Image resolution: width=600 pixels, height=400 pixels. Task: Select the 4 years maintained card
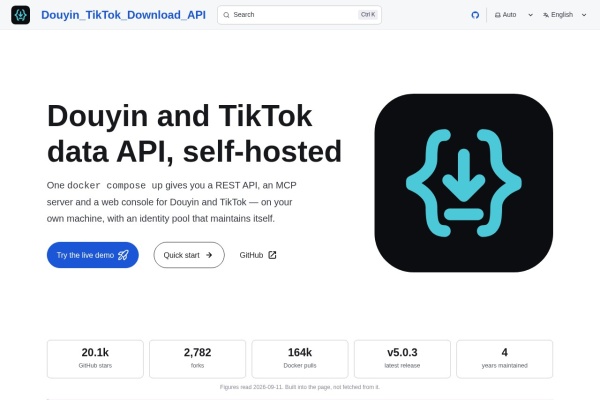[505, 359]
